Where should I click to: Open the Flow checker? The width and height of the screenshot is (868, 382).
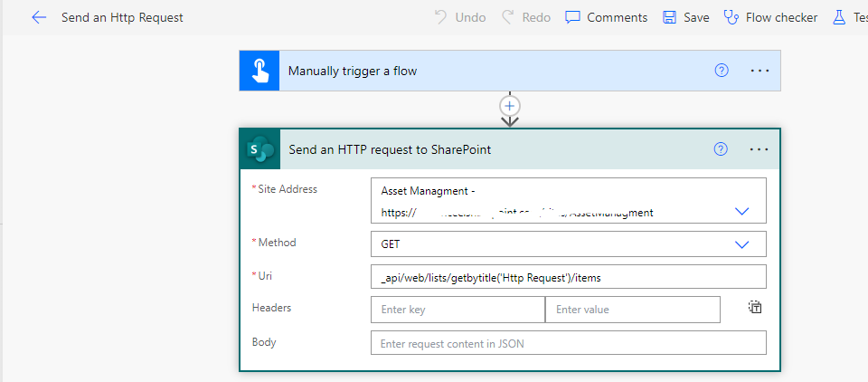770,18
